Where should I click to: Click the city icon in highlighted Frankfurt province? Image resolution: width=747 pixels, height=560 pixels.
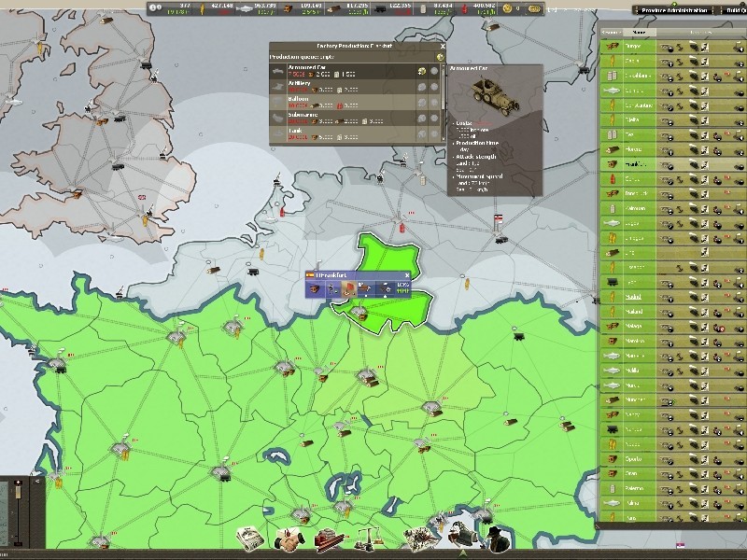click(359, 313)
